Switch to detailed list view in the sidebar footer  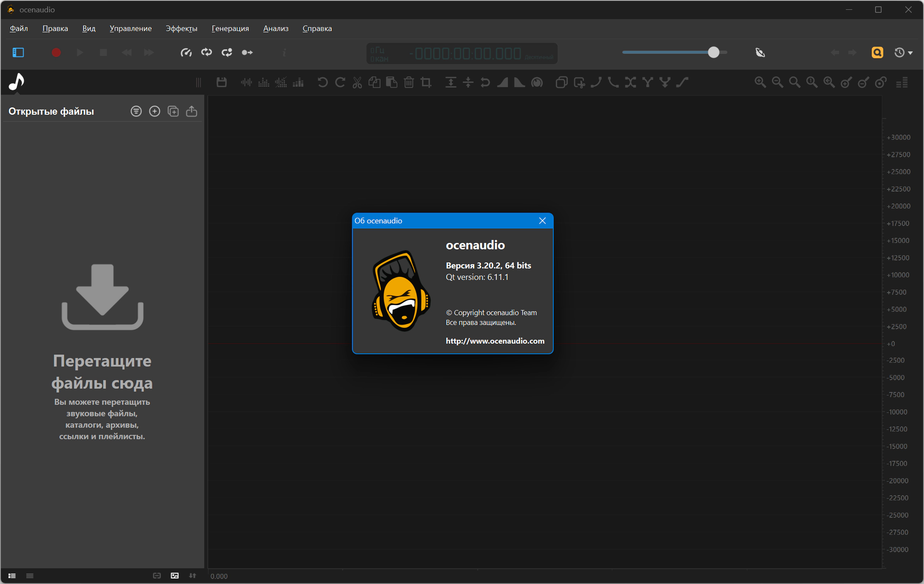click(12, 576)
